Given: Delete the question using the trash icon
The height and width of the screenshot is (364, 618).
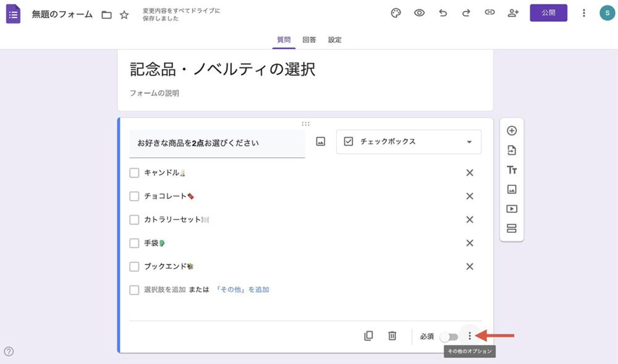Looking at the screenshot, I should coord(392,336).
